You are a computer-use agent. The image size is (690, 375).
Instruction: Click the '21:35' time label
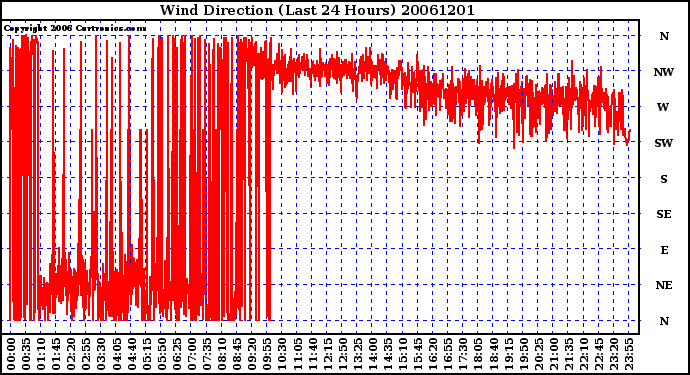click(x=569, y=354)
